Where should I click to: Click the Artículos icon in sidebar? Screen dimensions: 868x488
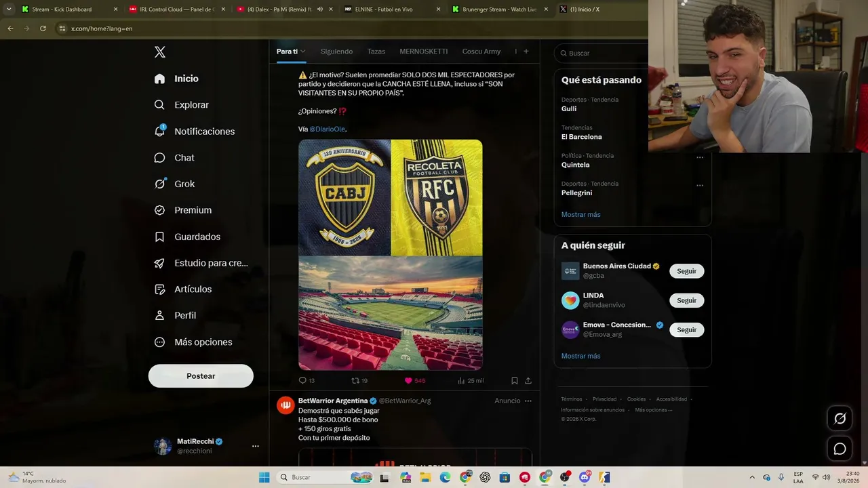click(159, 289)
